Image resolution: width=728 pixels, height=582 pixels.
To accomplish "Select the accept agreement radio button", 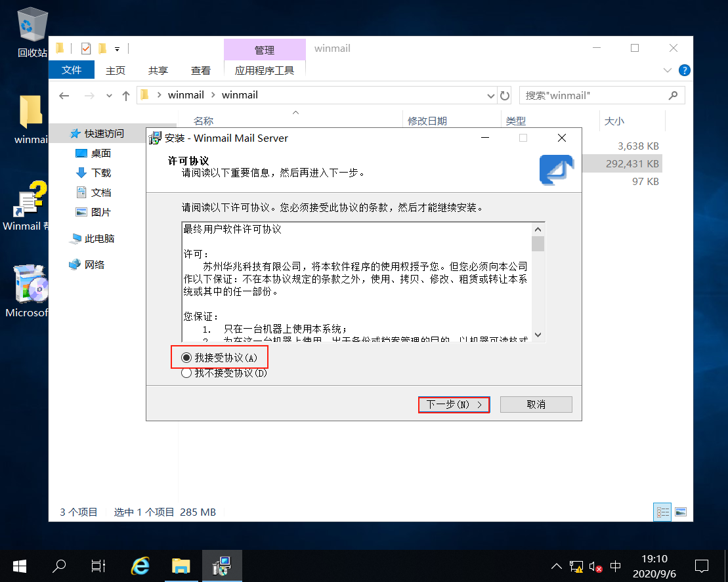I will tap(186, 358).
